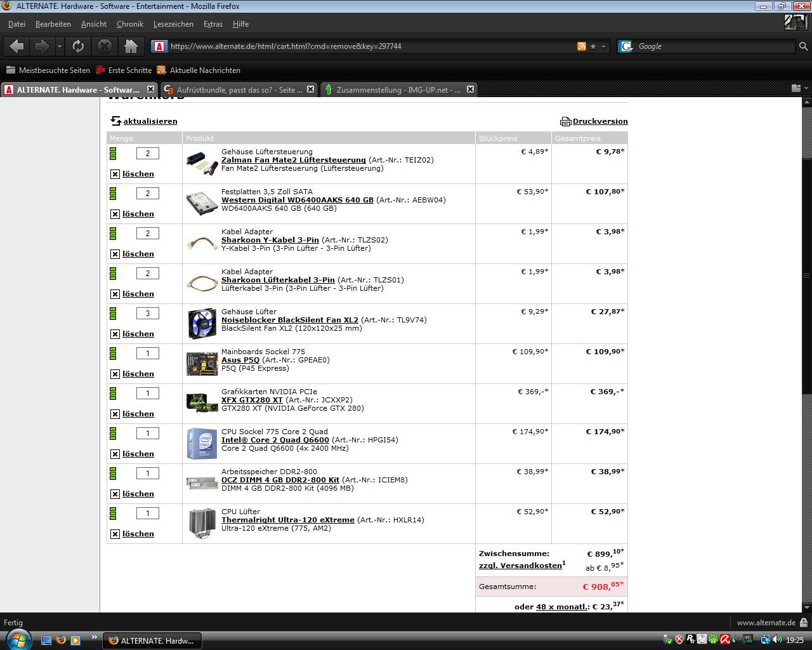Open the history dropdown next to Forward
Screen dimensions: 812x650
59,46
